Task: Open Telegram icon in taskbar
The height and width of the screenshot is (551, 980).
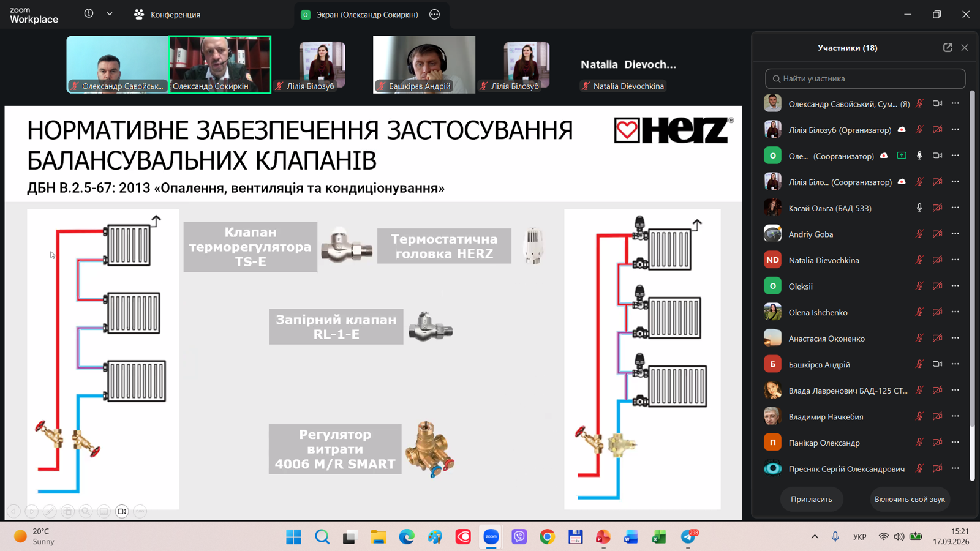Action: tap(688, 537)
